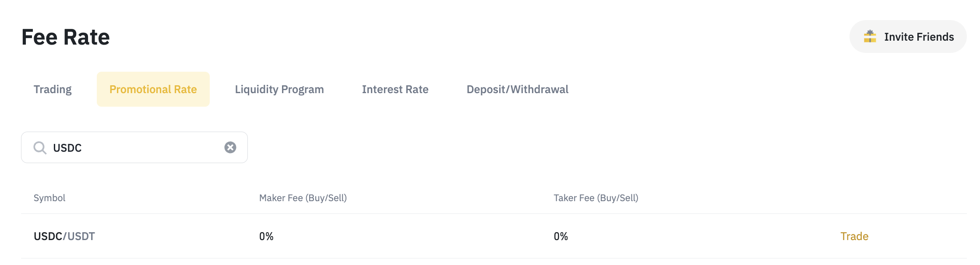
Task: Click the 0% maker fee value
Action: pyautogui.click(x=266, y=237)
